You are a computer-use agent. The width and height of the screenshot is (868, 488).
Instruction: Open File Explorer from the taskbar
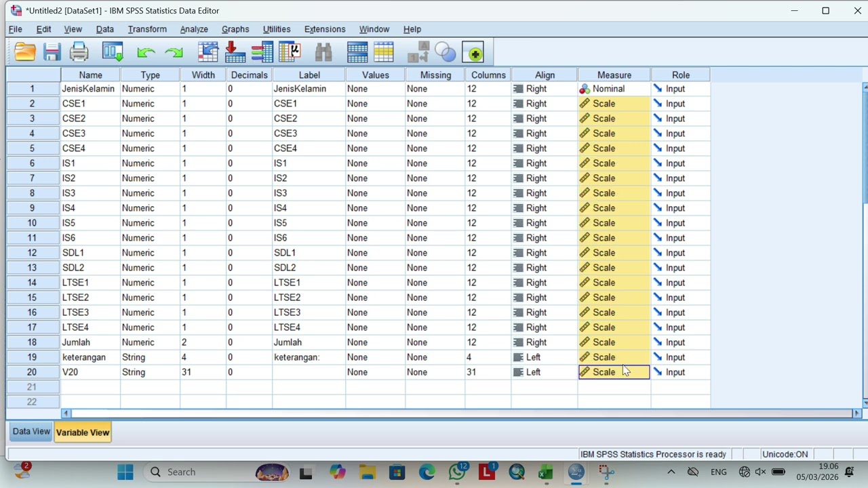(x=367, y=472)
